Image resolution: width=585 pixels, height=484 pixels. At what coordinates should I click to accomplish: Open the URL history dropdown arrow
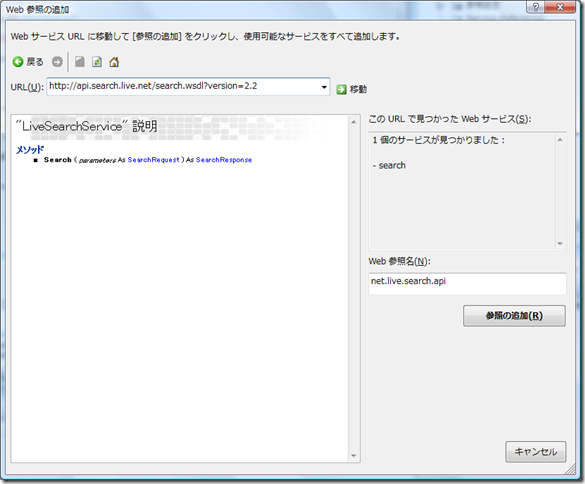tap(324, 87)
